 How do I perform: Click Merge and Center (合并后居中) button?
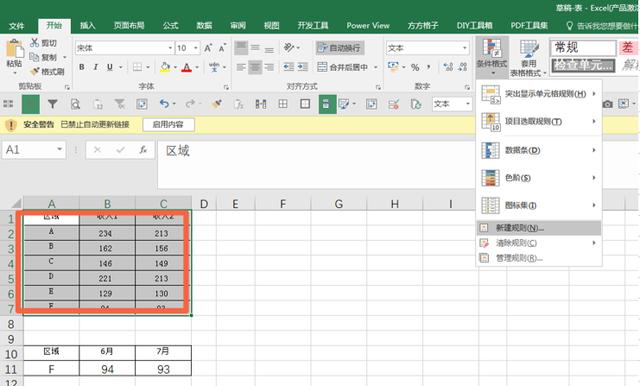tap(343, 67)
